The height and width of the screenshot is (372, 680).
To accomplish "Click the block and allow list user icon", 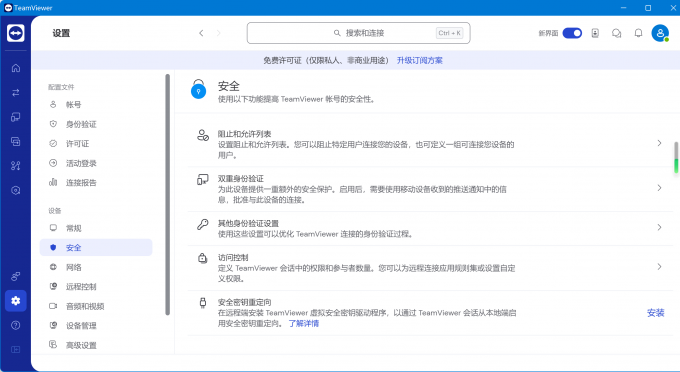I will click(203, 135).
